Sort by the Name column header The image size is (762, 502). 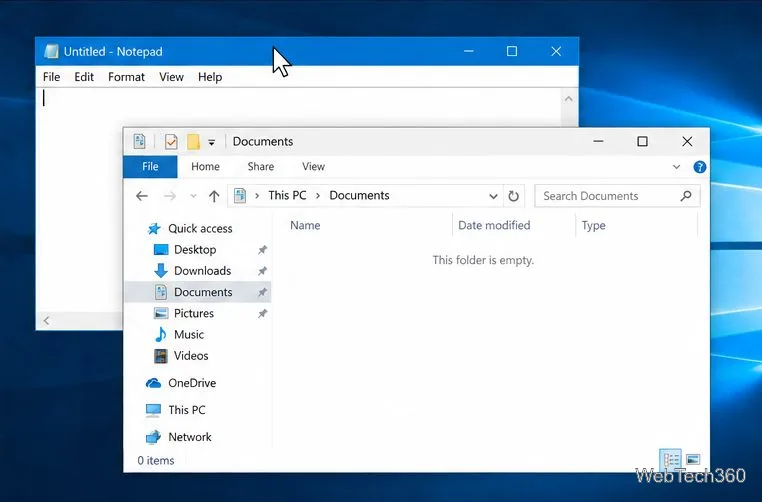coord(305,225)
